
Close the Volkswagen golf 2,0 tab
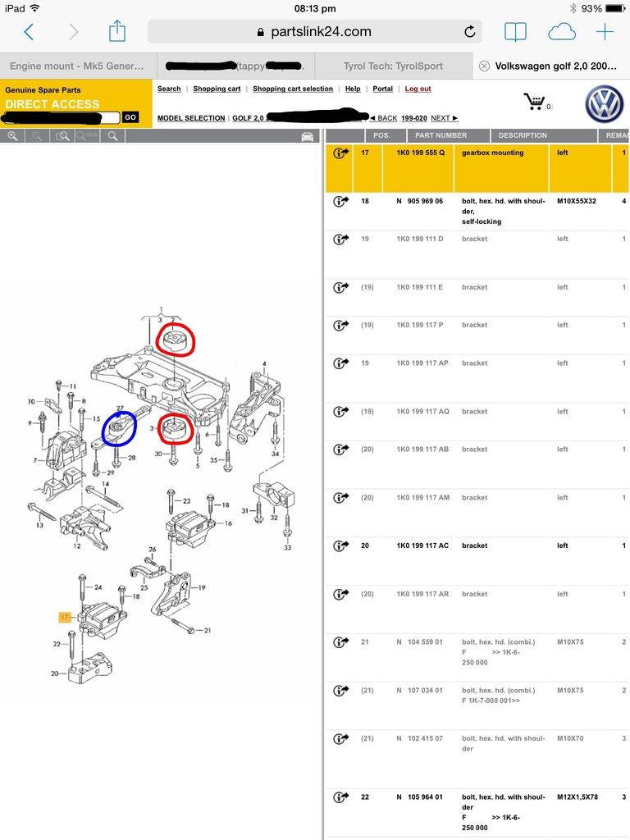484,66
